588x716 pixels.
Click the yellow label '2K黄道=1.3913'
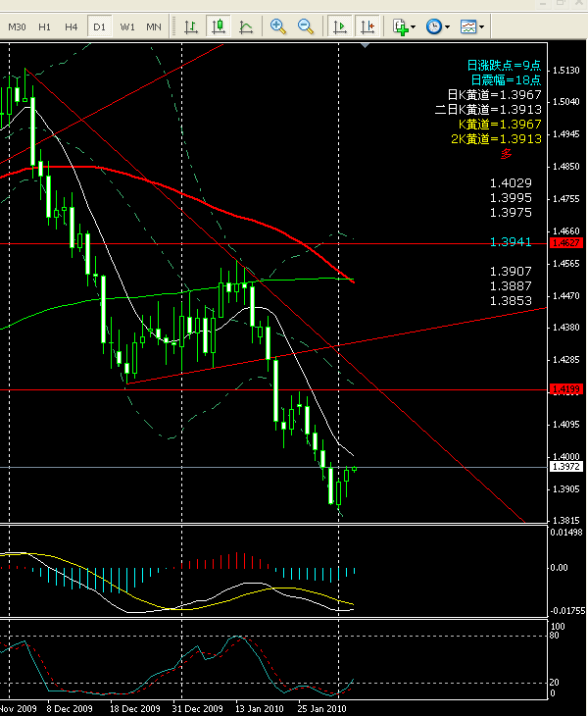click(x=496, y=138)
